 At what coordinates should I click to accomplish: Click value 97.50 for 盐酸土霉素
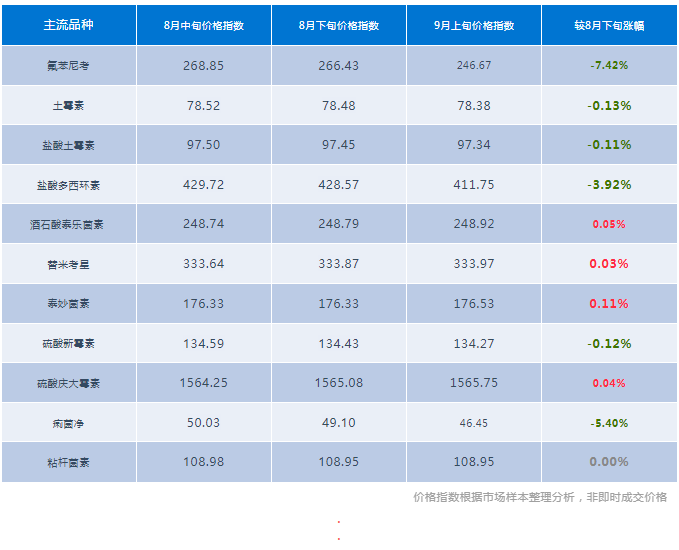tap(204, 144)
